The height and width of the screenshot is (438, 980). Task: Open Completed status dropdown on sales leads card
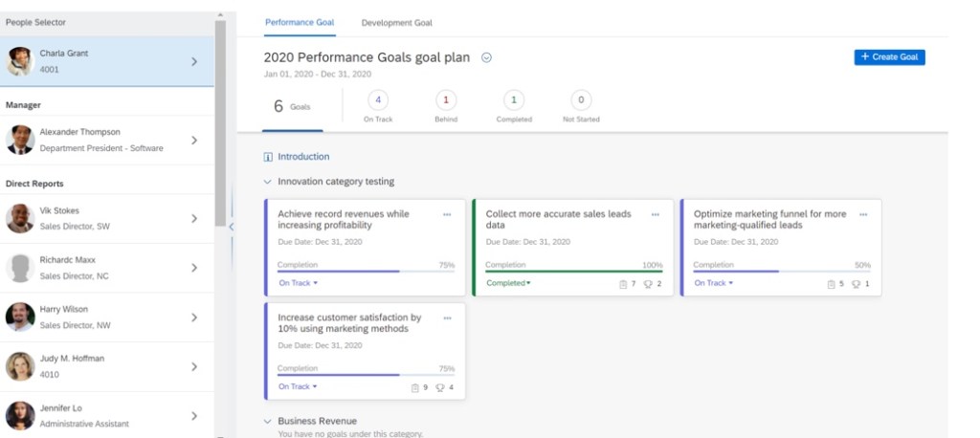(x=508, y=283)
